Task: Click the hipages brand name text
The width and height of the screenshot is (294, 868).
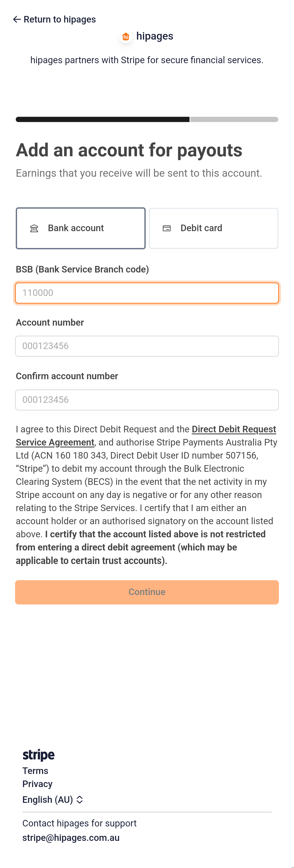Action: point(154,36)
